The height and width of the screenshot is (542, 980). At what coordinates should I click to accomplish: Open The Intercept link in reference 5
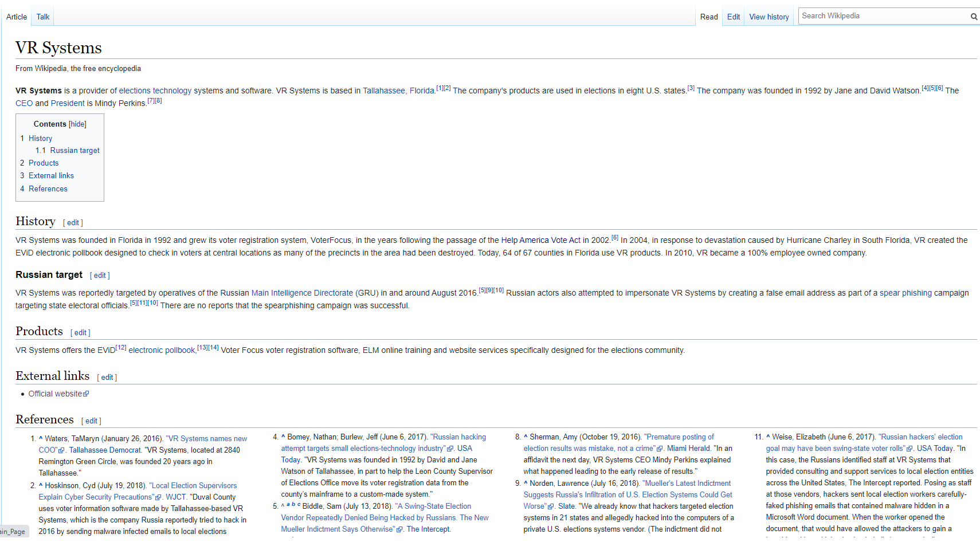coord(428,529)
